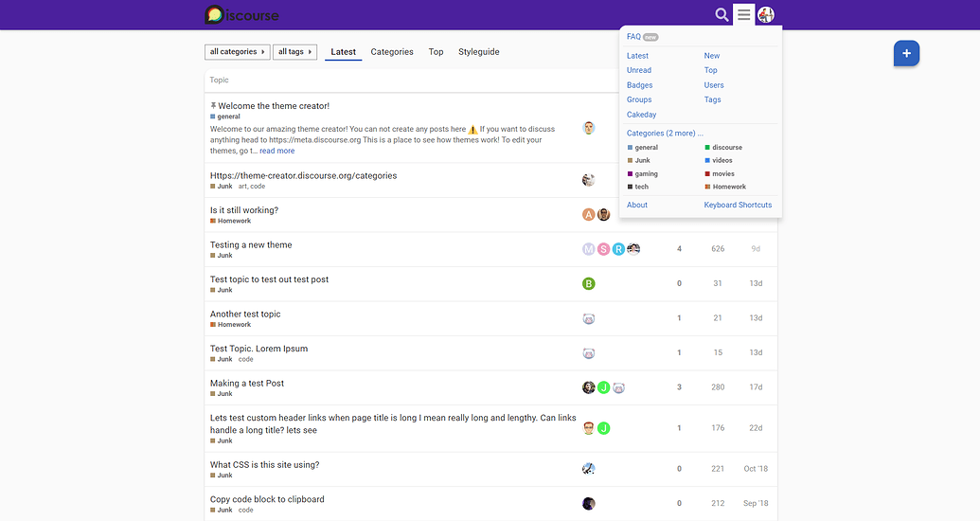Click the Discourse logo in header
The image size is (980, 521).
pyautogui.click(x=242, y=14)
